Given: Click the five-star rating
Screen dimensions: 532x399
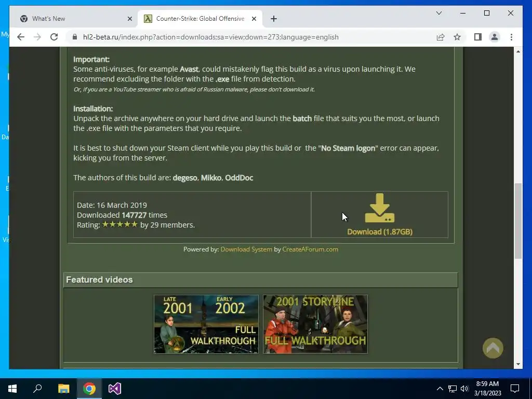Looking at the screenshot, I should [x=120, y=224].
